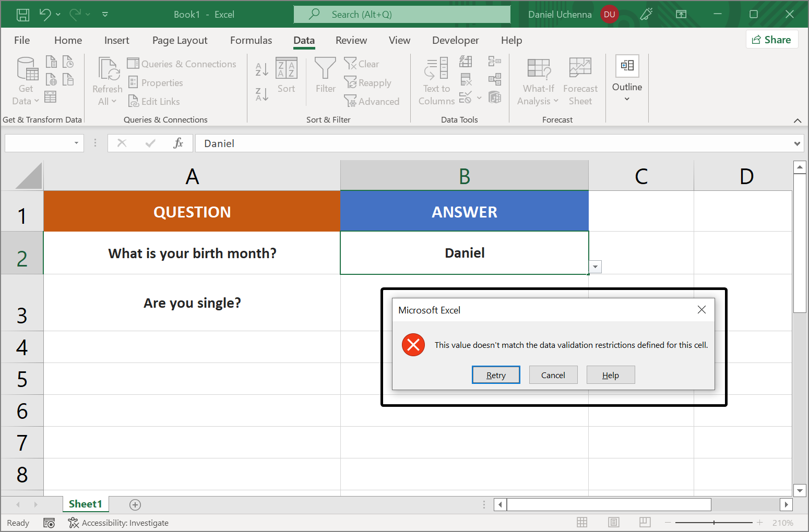
Task: Click the Save icon
Action: tap(22, 14)
